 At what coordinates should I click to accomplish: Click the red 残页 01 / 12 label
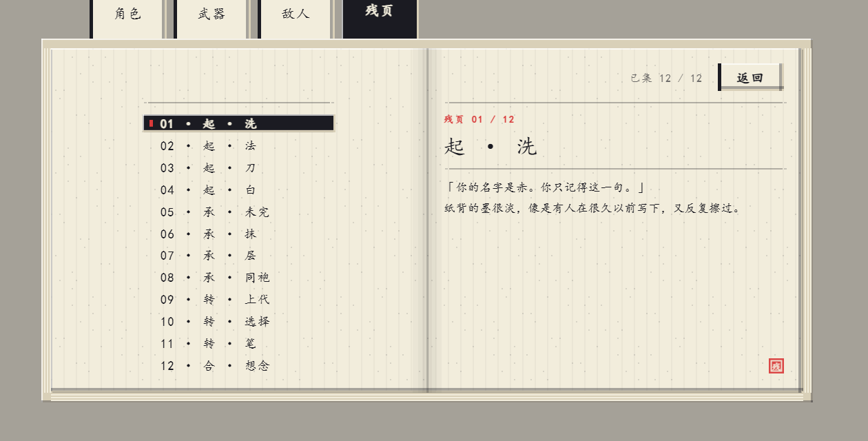pyautogui.click(x=479, y=119)
